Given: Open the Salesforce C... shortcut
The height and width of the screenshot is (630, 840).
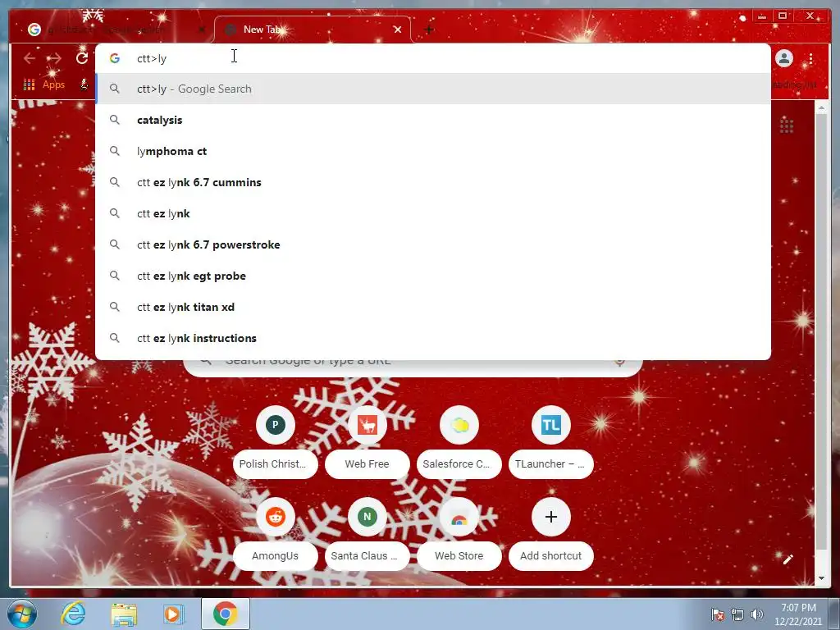Looking at the screenshot, I should tap(459, 442).
